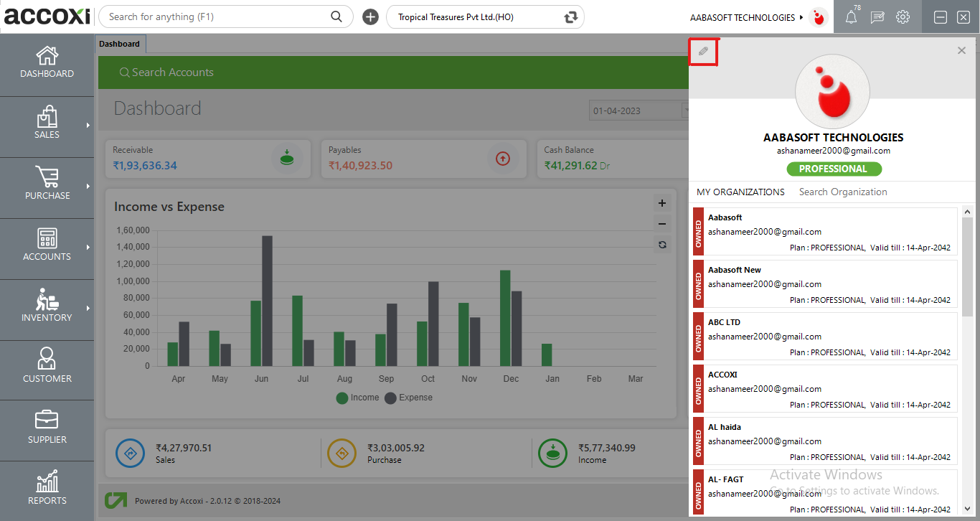The width and height of the screenshot is (980, 521).
Task: Close the profile side panel
Action: (961, 50)
